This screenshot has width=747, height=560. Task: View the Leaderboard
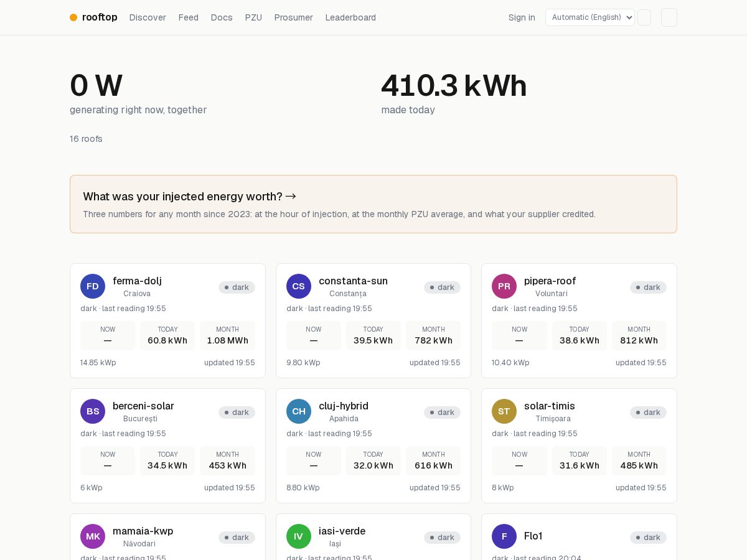coord(350,17)
